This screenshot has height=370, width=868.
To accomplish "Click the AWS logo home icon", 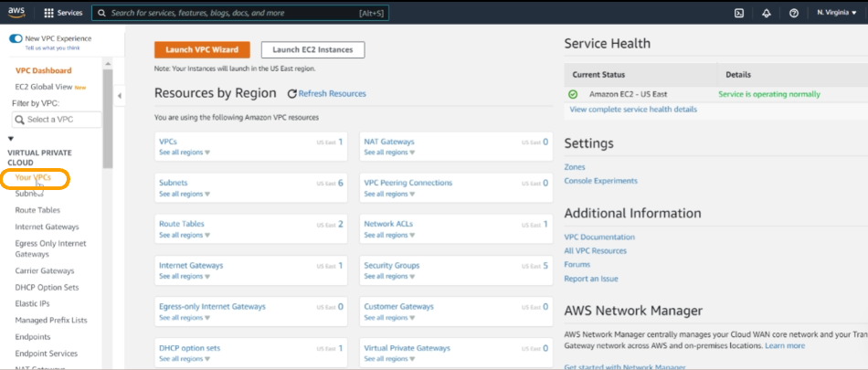I will pos(16,12).
